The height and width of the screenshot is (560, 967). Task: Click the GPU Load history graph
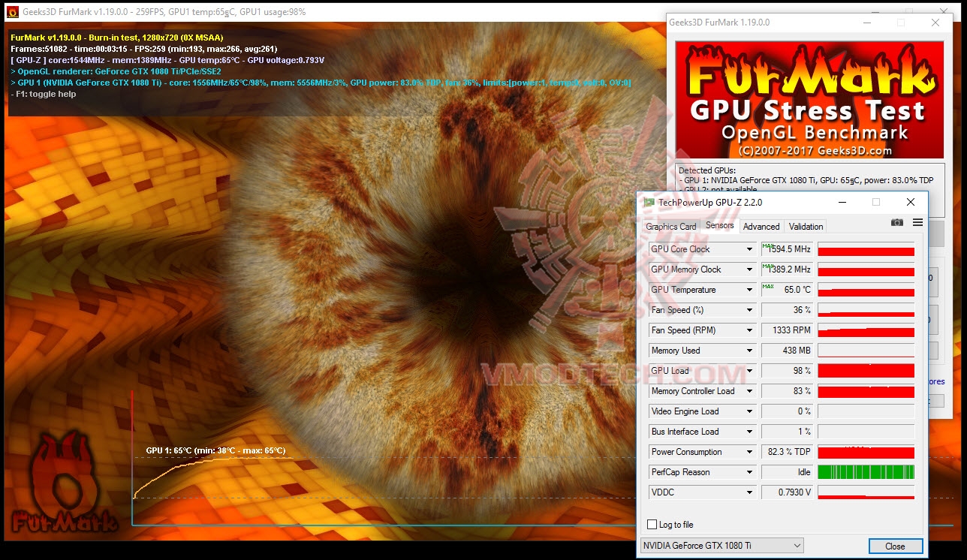(866, 371)
